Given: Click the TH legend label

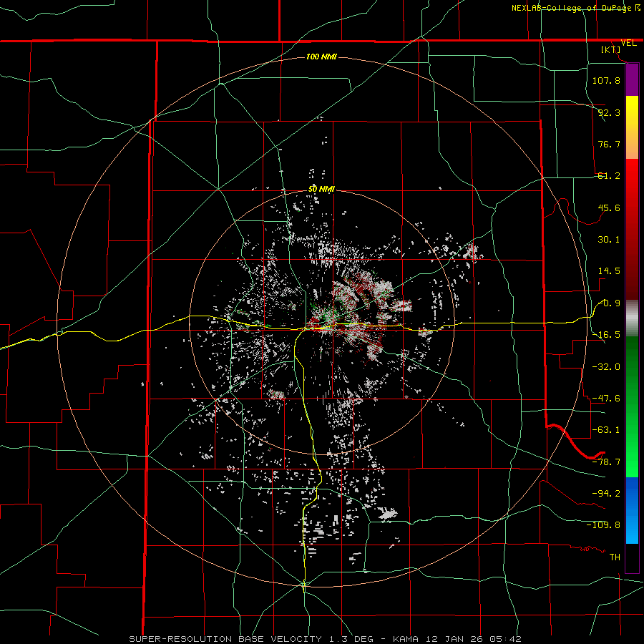Looking at the screenshot, I should coord(615,557).
